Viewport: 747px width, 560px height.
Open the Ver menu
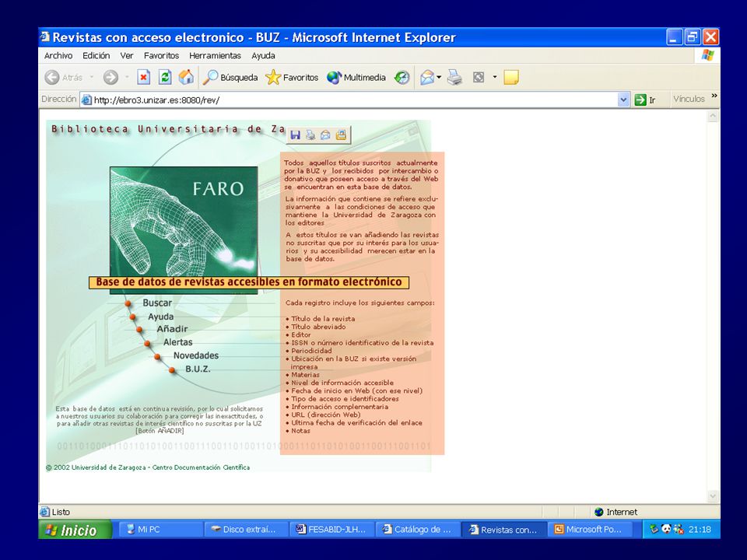click(x=126, y=56)
